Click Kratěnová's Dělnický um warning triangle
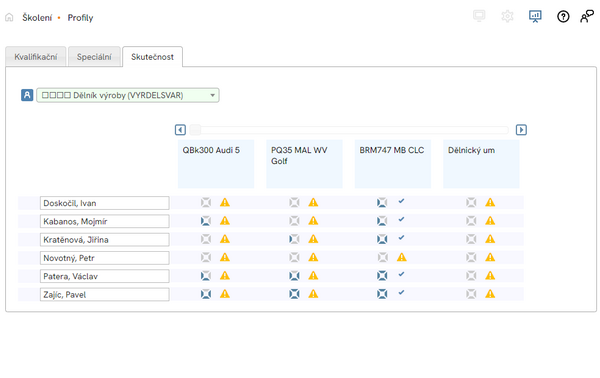Screen dimensions: 600x378 (490, 239)
